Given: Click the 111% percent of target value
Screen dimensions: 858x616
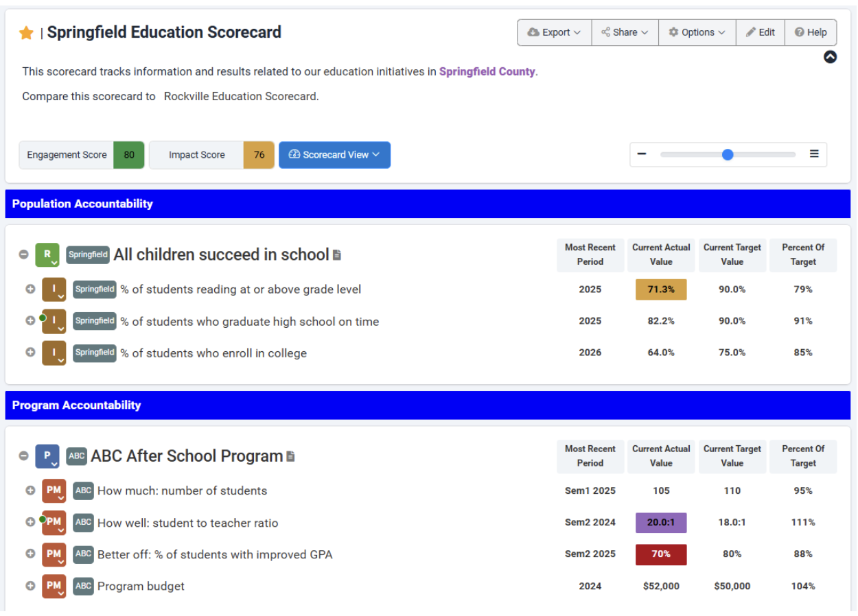Looking at the screenshot, I should pos(803,523).
